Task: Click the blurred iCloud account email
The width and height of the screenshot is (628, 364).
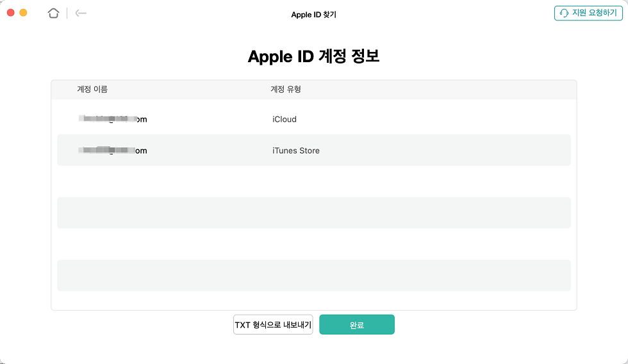Action: tap(113, 119)
